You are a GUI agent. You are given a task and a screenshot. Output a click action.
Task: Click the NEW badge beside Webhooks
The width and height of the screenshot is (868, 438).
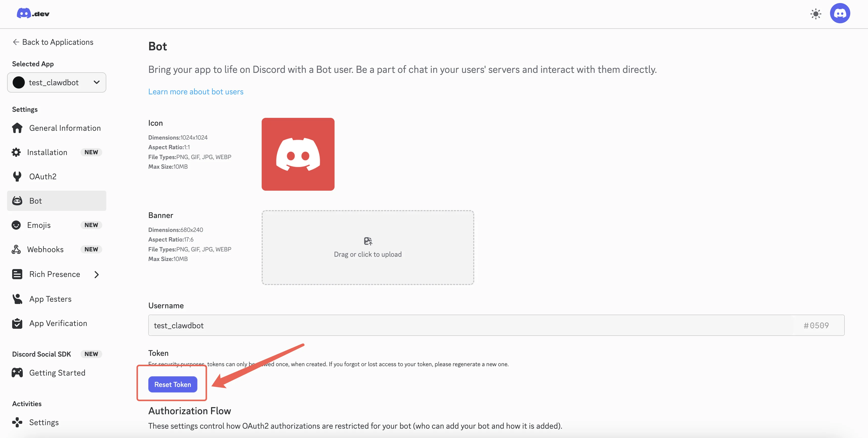coord(91,249)
